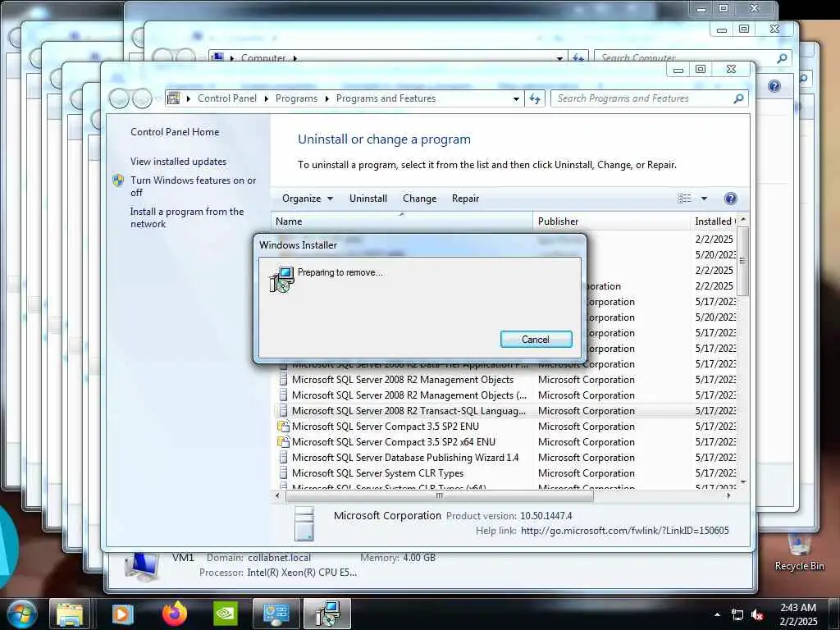Click the vertical scrollbar of program list
Screen dimensions: 840x630
point(742,261)
